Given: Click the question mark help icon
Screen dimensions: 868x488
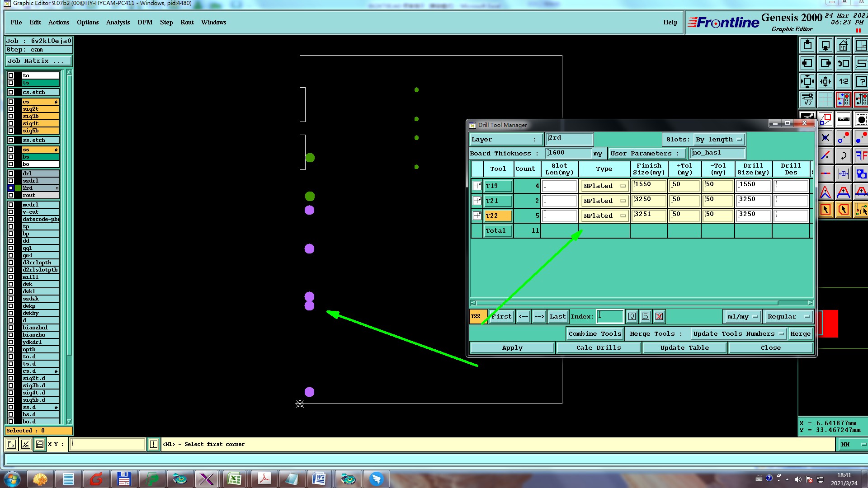Looking at the screenshot, I should (861, 82).
